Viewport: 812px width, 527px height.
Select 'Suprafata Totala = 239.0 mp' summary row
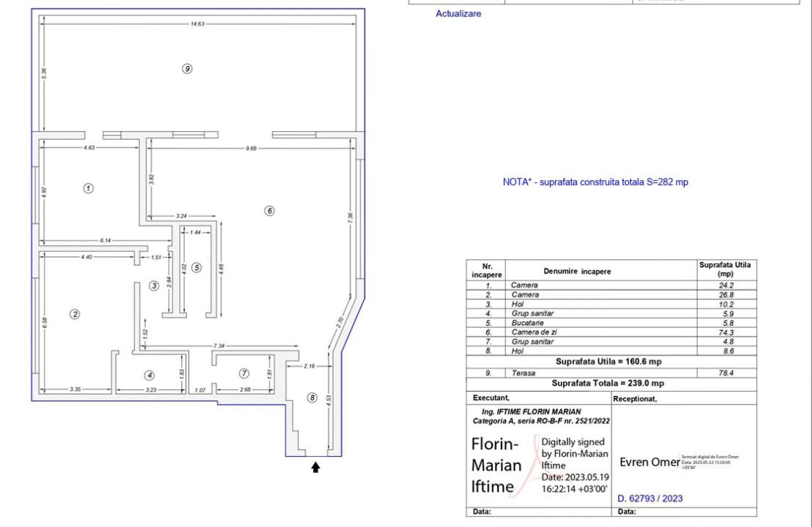click(x=608, y=384)
